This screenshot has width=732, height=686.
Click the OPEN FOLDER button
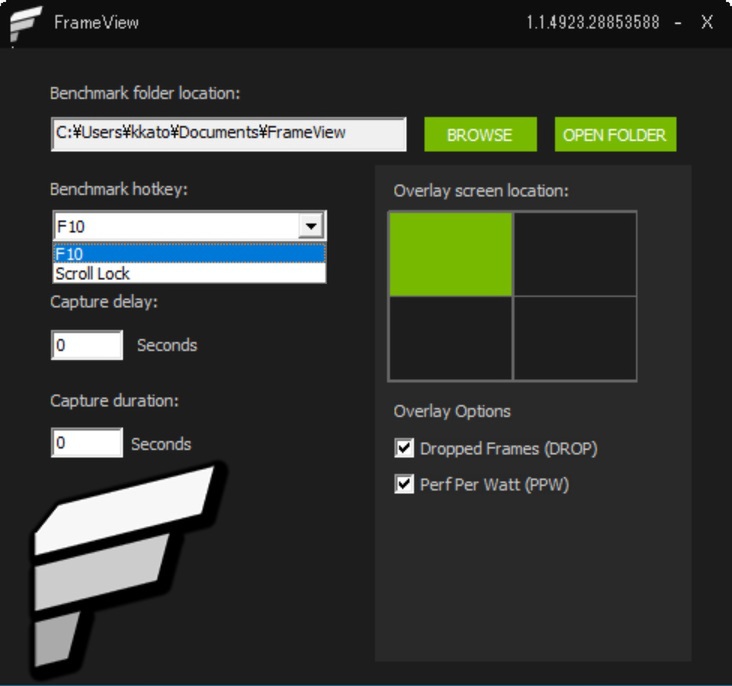[615, 134]
